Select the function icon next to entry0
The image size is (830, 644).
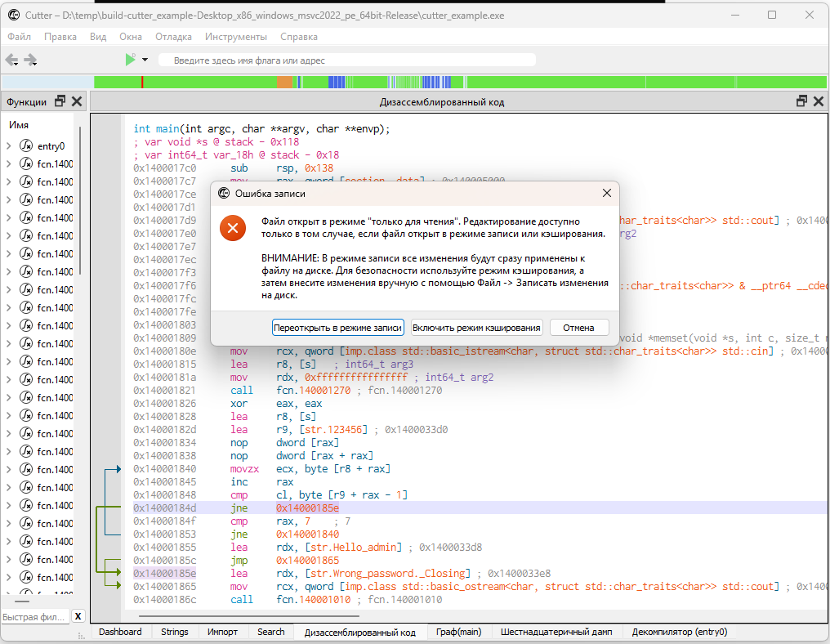[26, 145]
